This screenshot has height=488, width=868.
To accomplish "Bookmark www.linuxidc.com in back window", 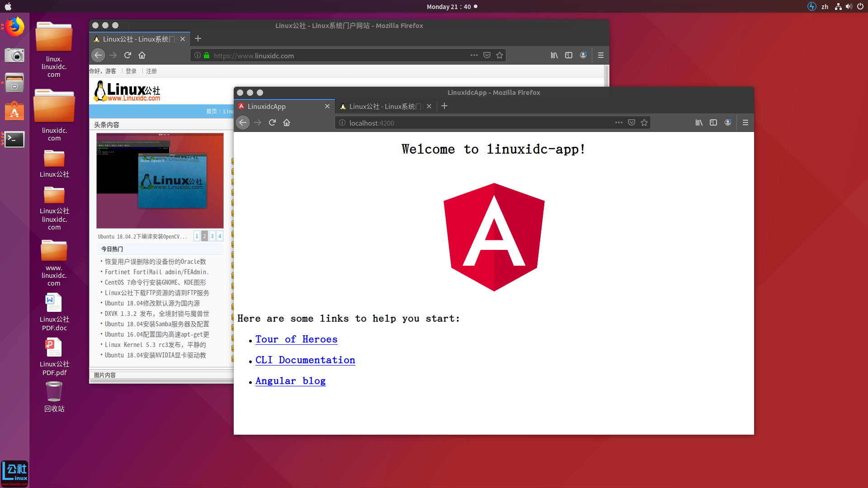I will pyautogui.click(x=500, y=55).
